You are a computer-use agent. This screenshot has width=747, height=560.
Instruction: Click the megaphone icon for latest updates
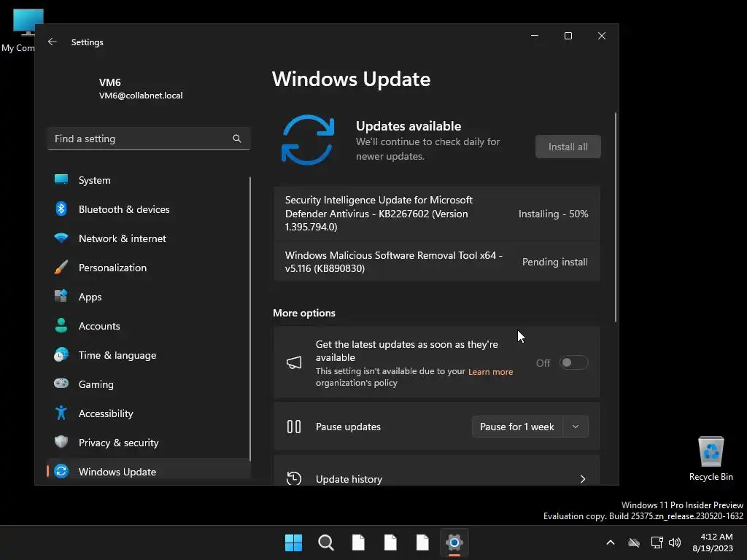(x=294, y=363)
